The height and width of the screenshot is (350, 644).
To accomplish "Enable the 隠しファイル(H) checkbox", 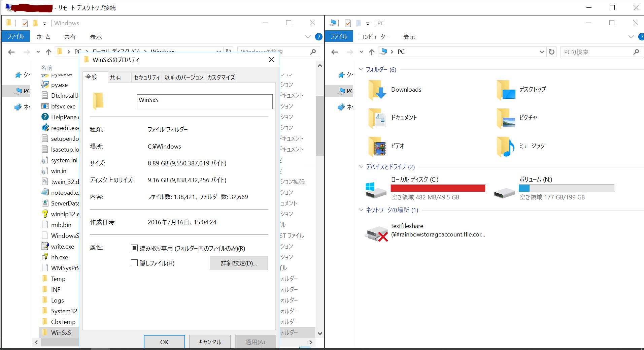I will click(134, 263).
